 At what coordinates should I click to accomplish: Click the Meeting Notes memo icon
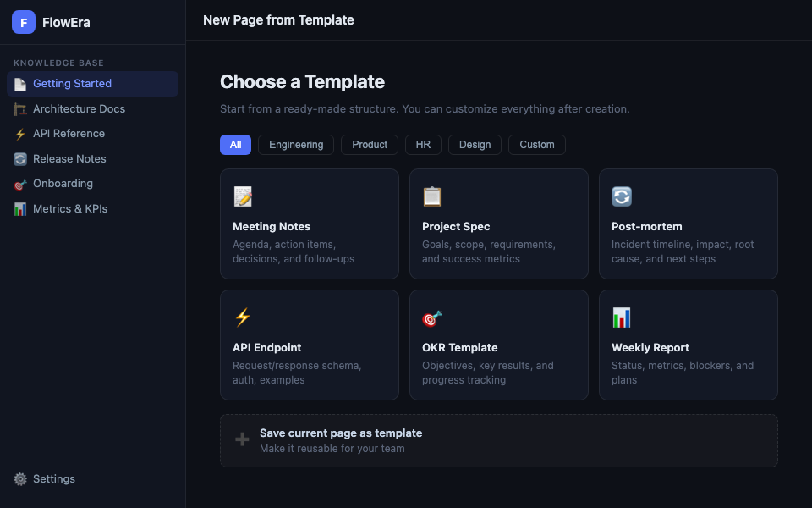click(x=243, y=196)
